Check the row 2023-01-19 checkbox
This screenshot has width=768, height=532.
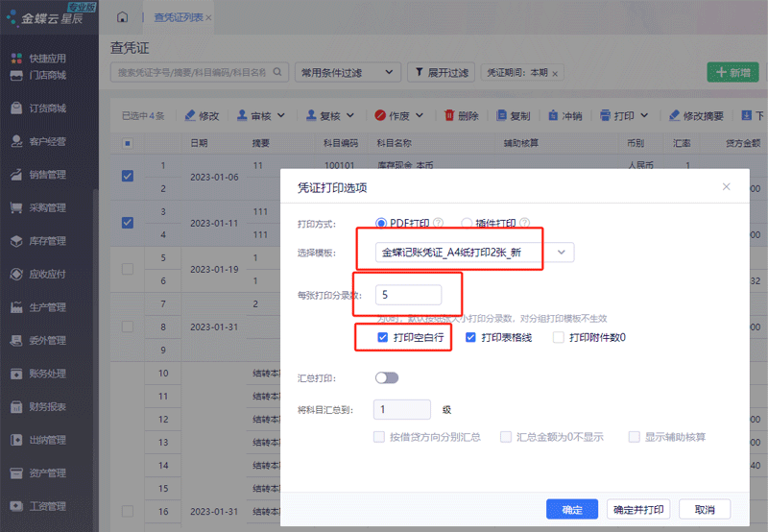point(128,269)
